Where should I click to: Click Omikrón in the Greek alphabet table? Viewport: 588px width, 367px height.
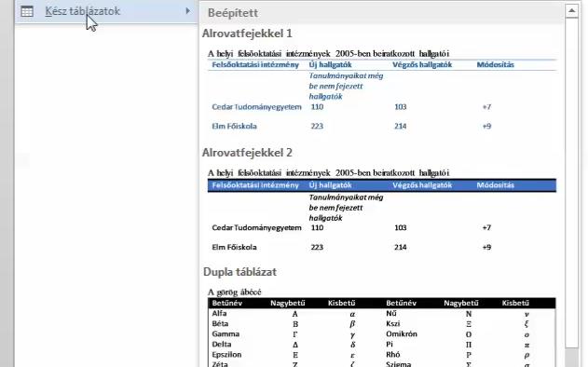pos(402,334)
